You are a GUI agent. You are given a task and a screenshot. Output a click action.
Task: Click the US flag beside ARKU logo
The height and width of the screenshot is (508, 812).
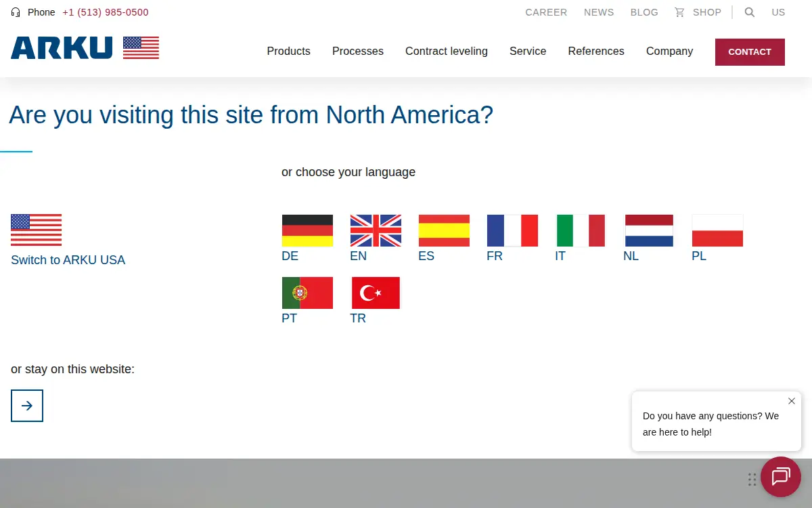(141, 48)
